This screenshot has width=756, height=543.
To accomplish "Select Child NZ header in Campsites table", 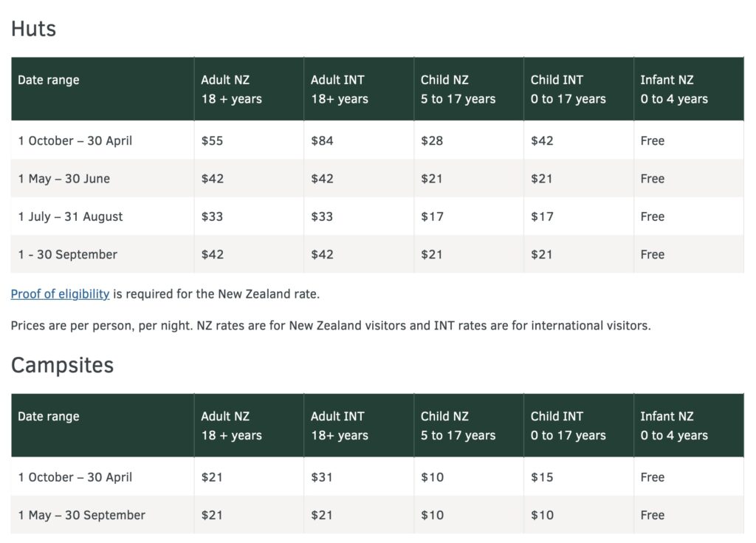I will (458, 426).
